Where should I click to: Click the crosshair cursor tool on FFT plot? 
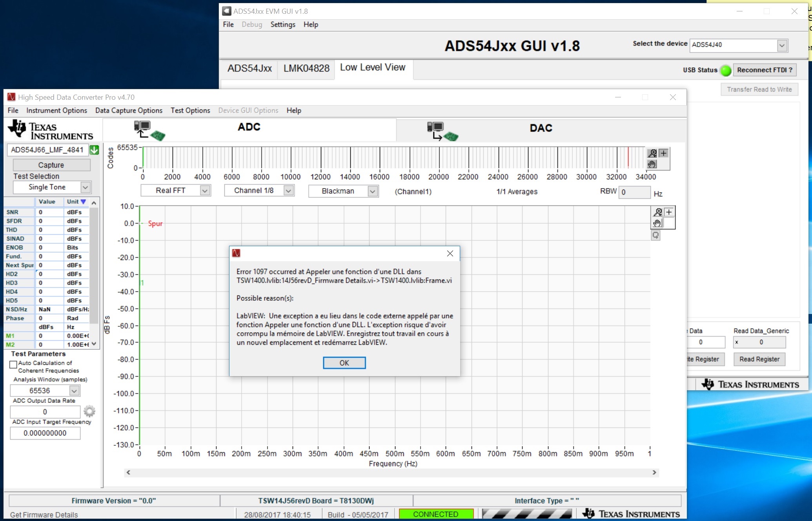tap(669, 212)
